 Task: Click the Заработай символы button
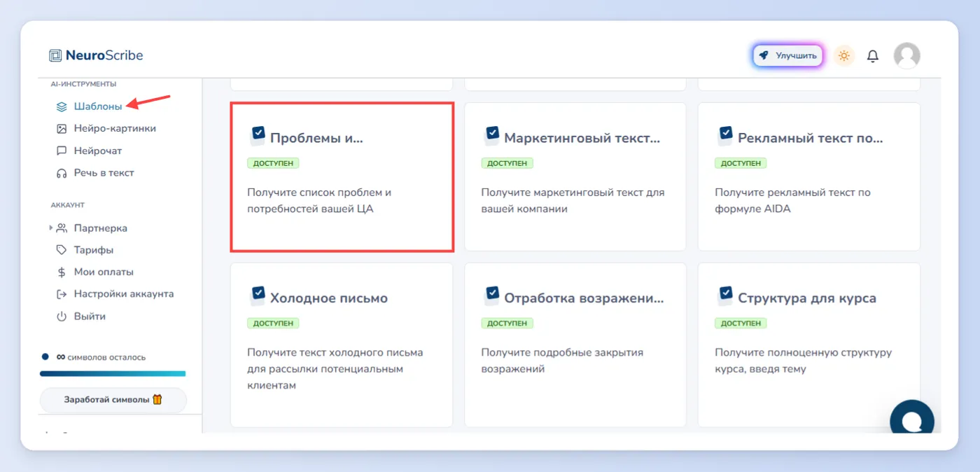coord(113,400)
